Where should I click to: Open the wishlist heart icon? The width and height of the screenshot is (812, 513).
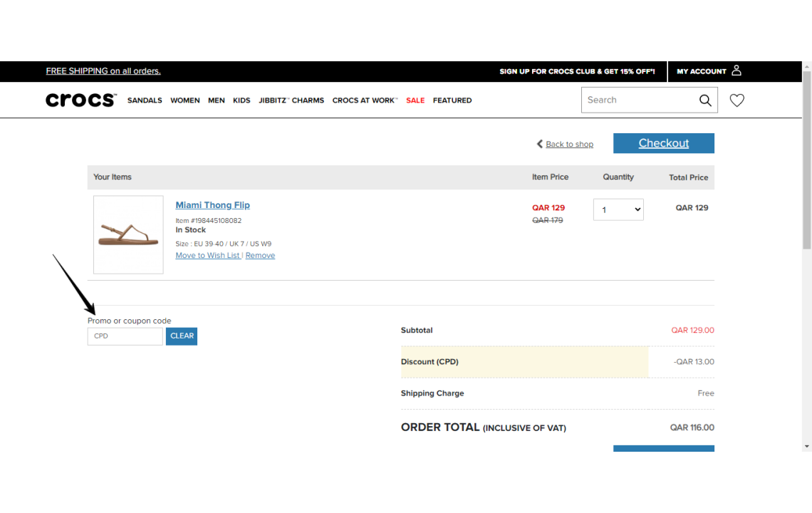tap(737, 100)
